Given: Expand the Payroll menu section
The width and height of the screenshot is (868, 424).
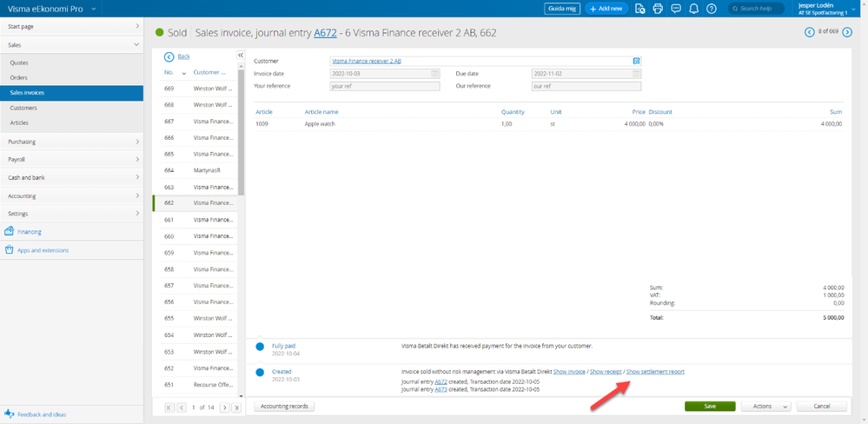Looking at the screenshot, I should pyautogui.click(x=71, y=160).
